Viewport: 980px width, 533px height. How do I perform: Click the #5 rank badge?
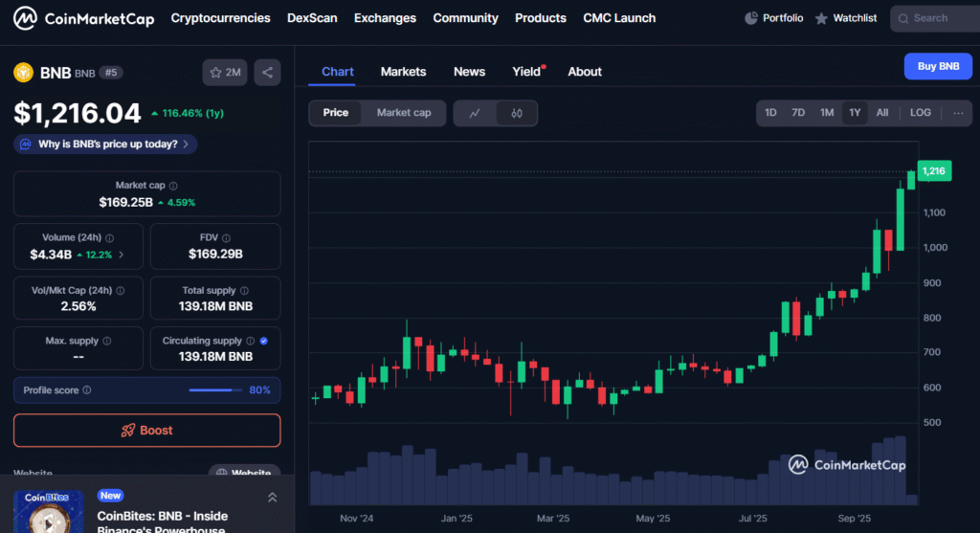(111, 73)
